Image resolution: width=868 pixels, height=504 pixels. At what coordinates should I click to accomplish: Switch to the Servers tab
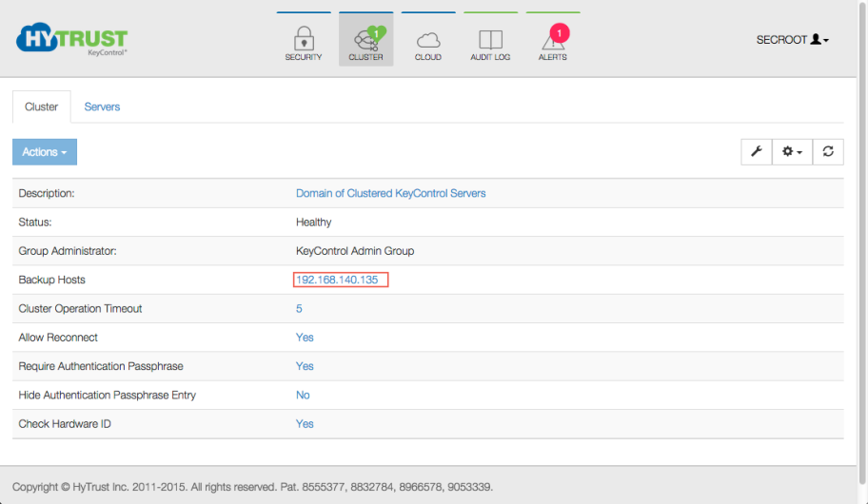(102, 107)
